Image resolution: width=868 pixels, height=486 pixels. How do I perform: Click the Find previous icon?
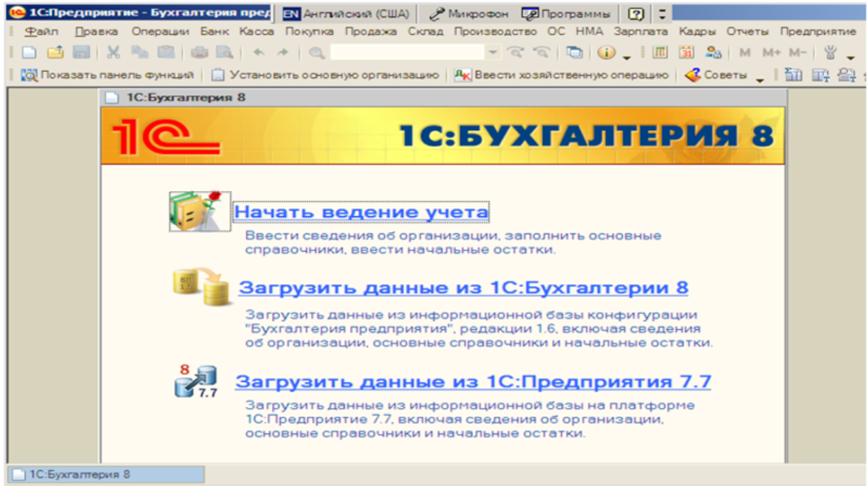click(542, 53)
